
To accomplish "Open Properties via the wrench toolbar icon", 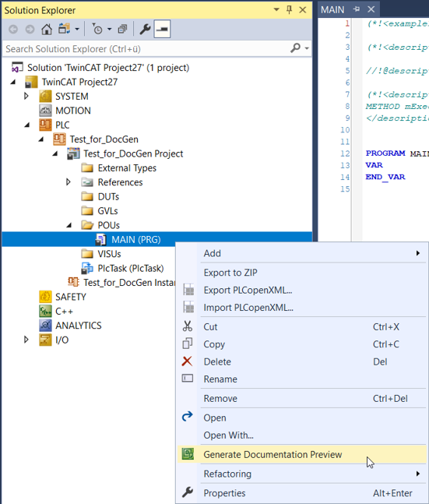I will click(145, 30).
